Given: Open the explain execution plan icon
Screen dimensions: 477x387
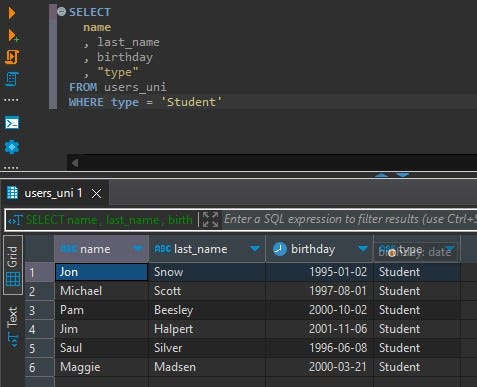Looking at the screenshot, I should 12,79.
